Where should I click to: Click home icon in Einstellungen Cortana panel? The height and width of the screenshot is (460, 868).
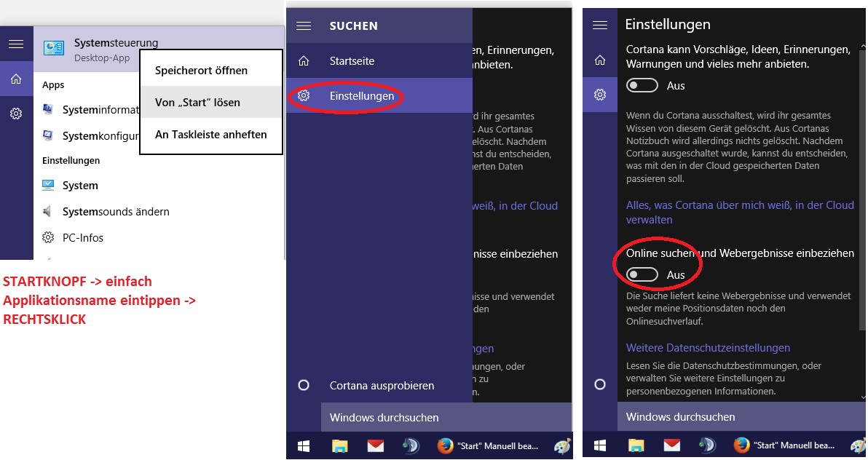click(x=600, y=60)
